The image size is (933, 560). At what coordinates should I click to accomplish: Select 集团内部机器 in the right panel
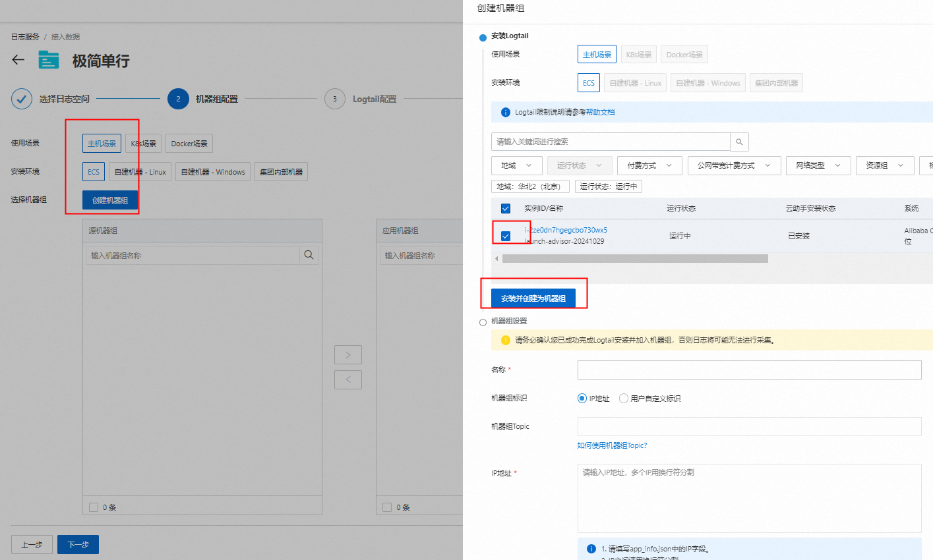[776, 83]
